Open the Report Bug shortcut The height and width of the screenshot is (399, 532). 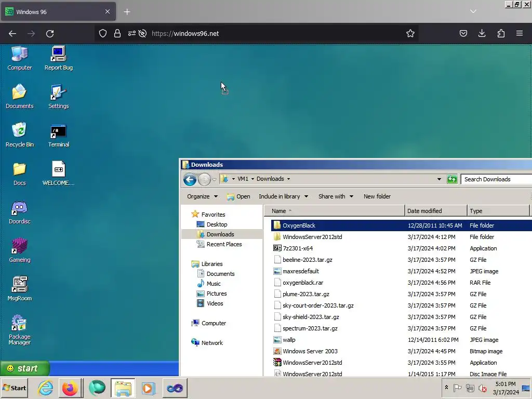point(58,58)
